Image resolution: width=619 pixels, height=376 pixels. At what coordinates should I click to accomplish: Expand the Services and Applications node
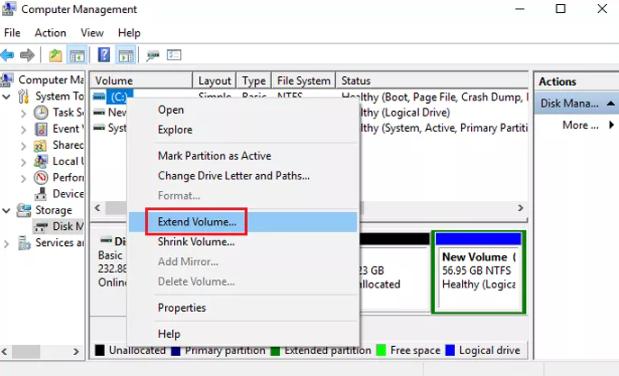[6, 243]
